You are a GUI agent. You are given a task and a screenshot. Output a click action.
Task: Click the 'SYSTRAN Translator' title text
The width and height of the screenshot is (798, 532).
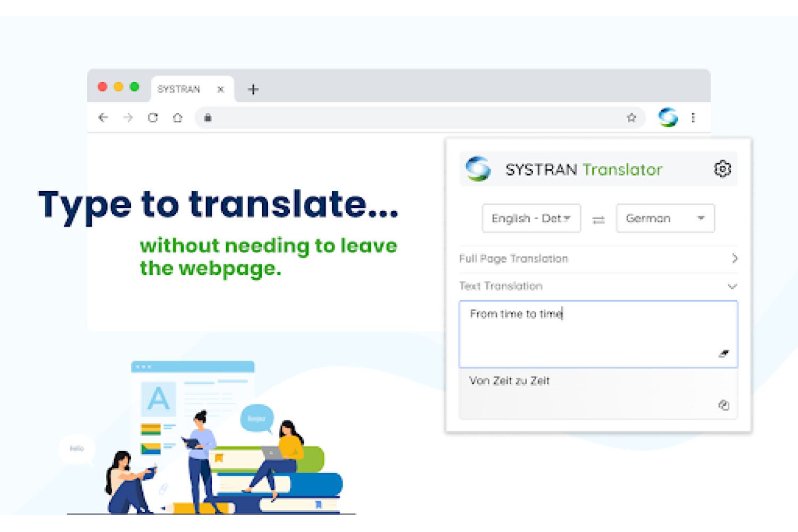click(x=584, y=170)
